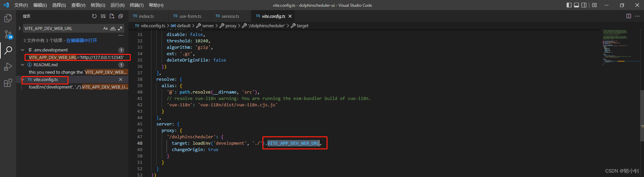644x177 pixels.
Task: Click 'target' breadcrumb segment
Action: coord(302,26)
